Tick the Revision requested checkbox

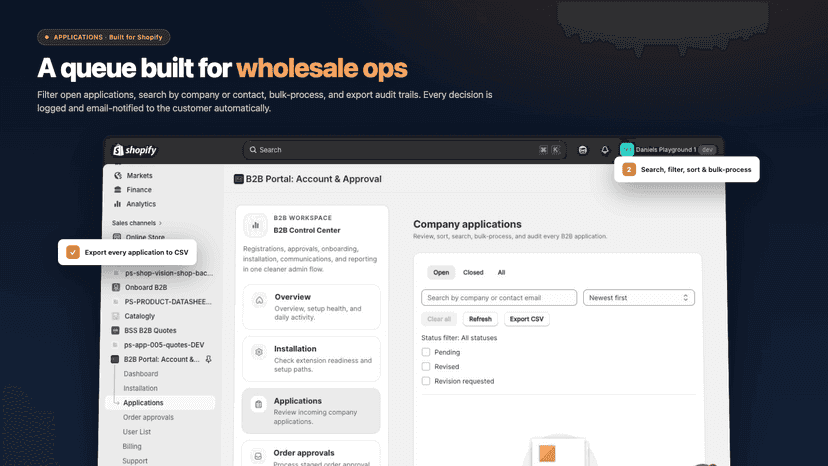point(426,381)
